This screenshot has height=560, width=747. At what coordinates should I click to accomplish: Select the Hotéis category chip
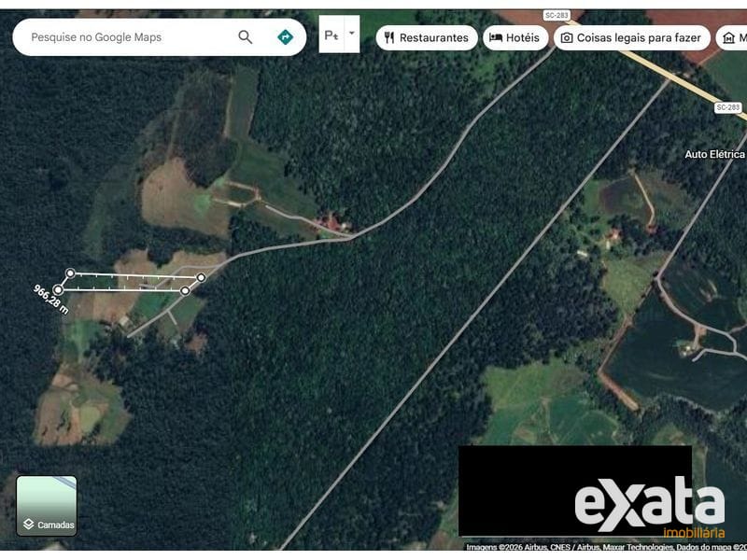pyautogui.click(x=515, y=37)
